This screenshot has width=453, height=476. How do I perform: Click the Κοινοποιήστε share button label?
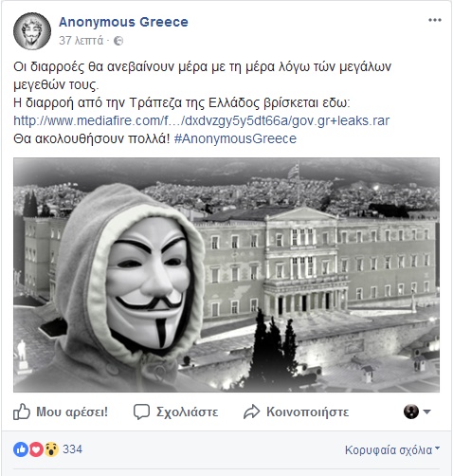308,412
